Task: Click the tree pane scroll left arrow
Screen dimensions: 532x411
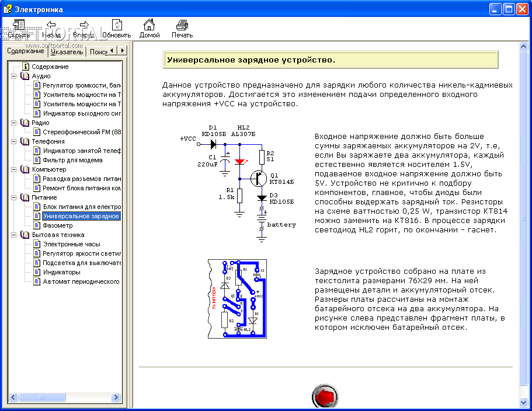Action: (13, 397)
